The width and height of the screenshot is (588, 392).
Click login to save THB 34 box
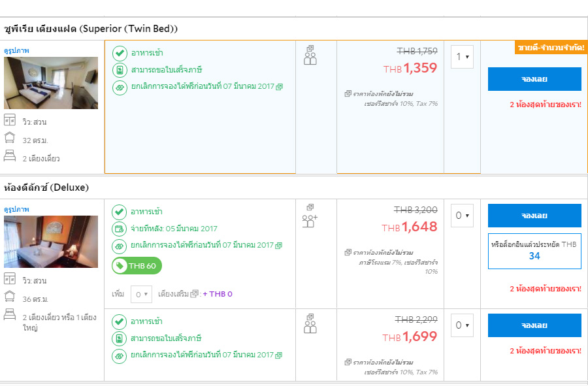[534, 250]
